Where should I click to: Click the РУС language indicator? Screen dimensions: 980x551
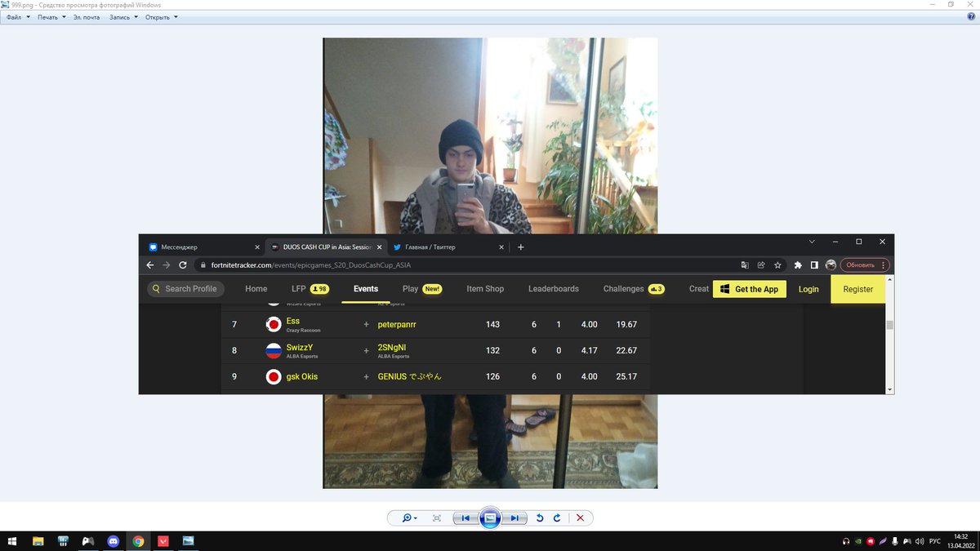point(935,541)
